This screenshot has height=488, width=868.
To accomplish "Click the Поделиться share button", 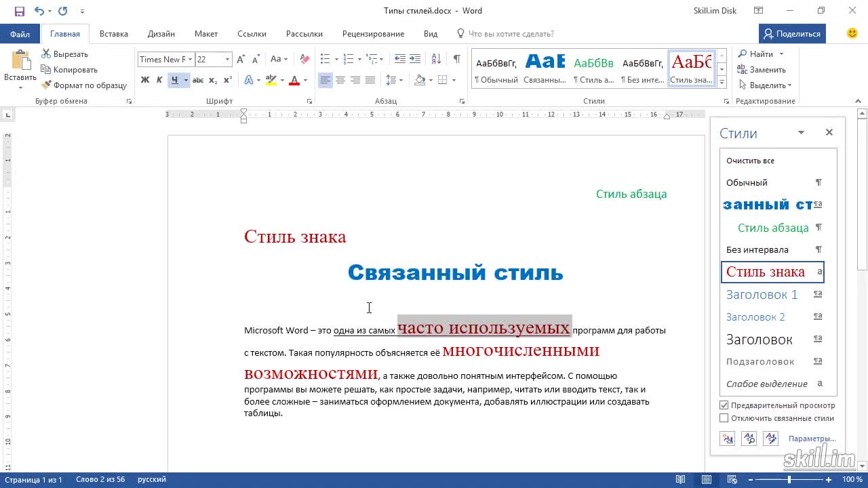I will 792,33.
